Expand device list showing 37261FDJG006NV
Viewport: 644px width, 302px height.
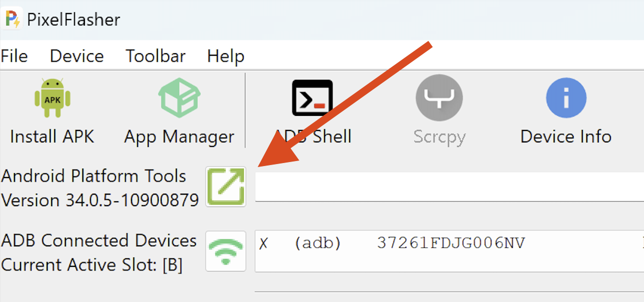(449, 251)
